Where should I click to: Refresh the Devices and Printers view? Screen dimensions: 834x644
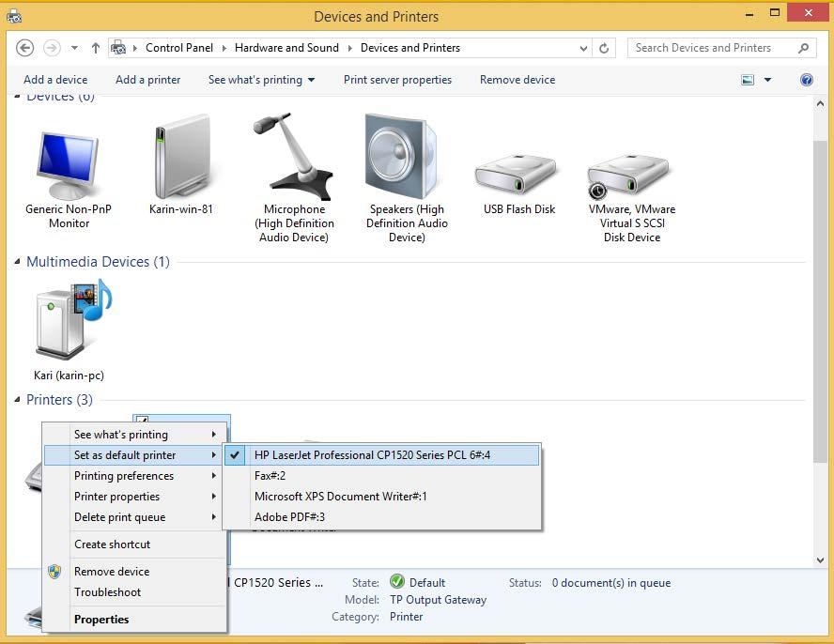604,49
